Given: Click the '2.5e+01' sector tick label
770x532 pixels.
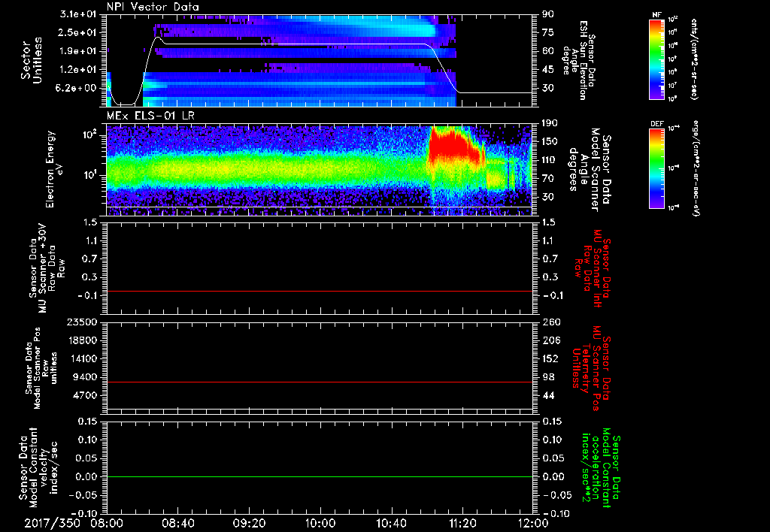Looking at the screenshot, I should pos(78,32).
